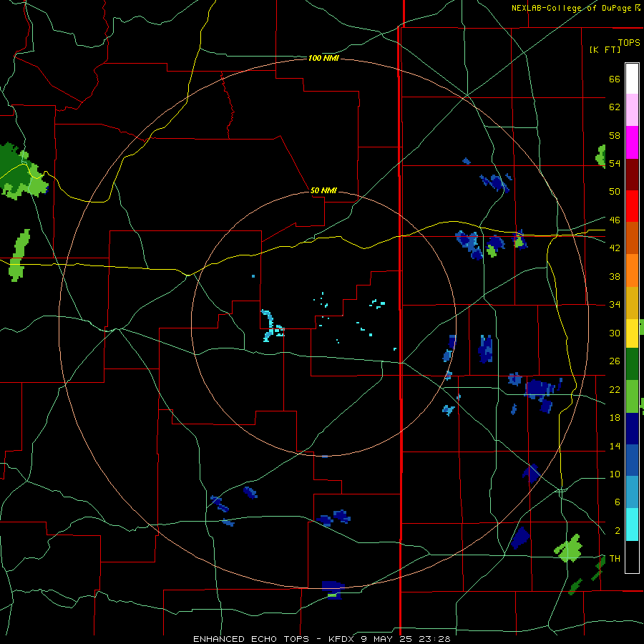Select the sky blue legend swatch

tap(632, 492)
